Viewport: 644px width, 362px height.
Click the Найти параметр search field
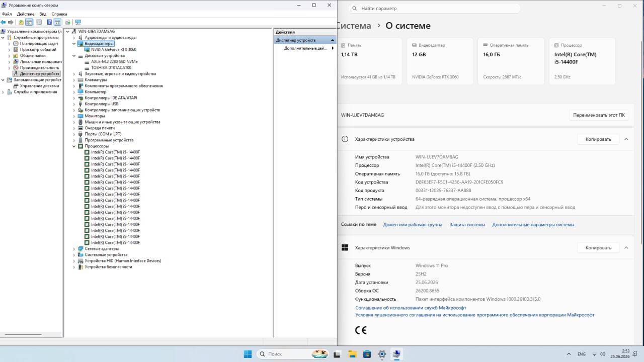434,9
